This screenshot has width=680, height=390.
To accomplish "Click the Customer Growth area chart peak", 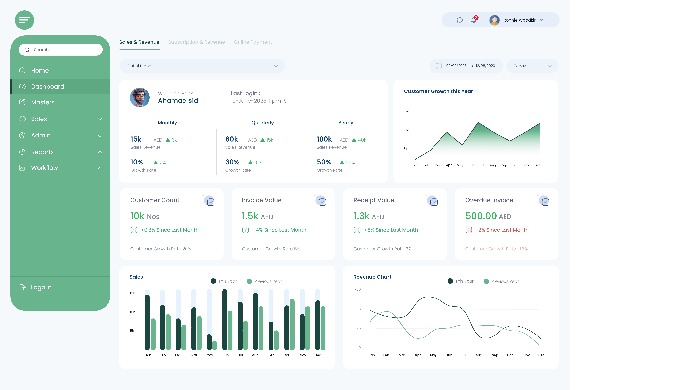I will [x=478, y=123].
